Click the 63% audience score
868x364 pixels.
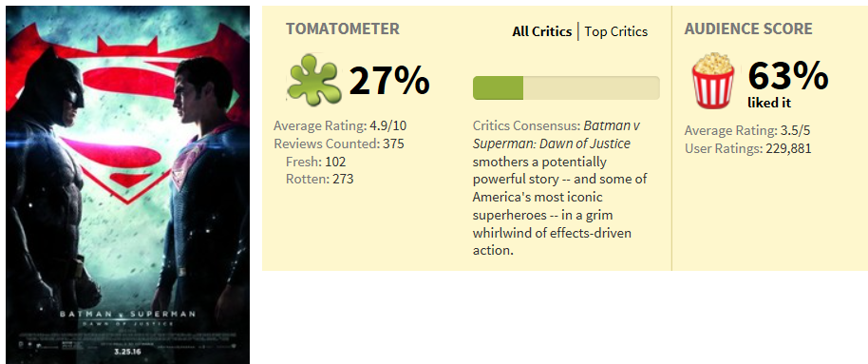788,76
